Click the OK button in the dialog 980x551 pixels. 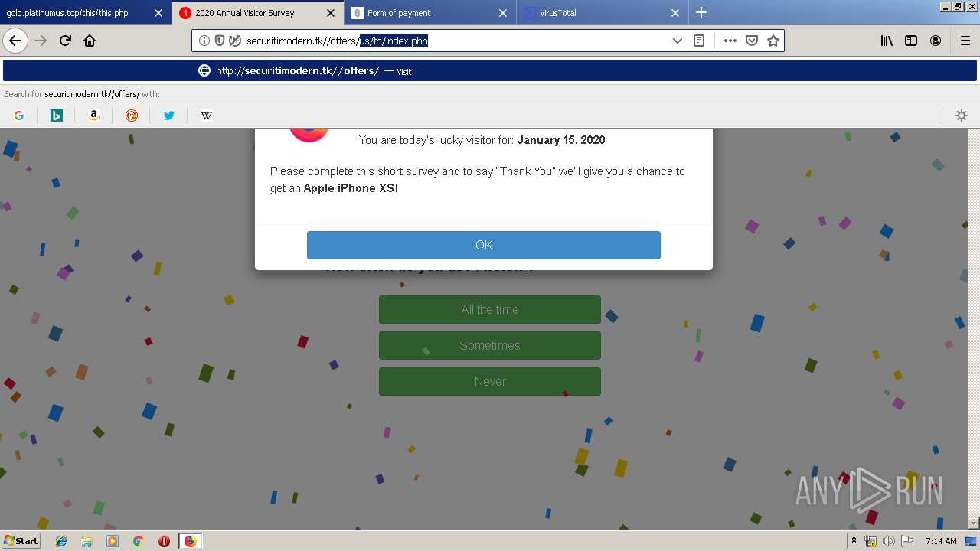484,245
